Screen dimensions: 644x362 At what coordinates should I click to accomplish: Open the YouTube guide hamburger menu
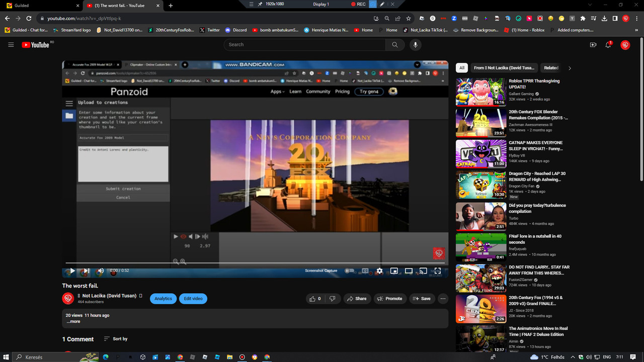[x=11, y=45]
